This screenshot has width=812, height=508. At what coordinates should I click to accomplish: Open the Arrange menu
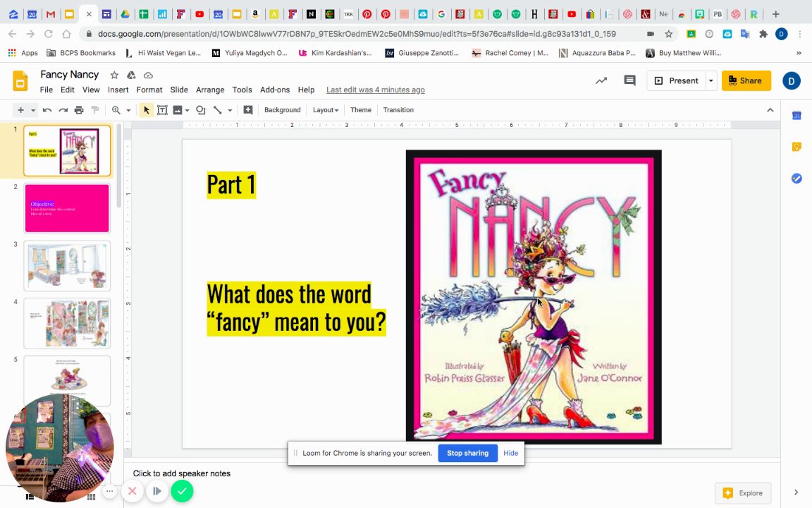(210, 90)
